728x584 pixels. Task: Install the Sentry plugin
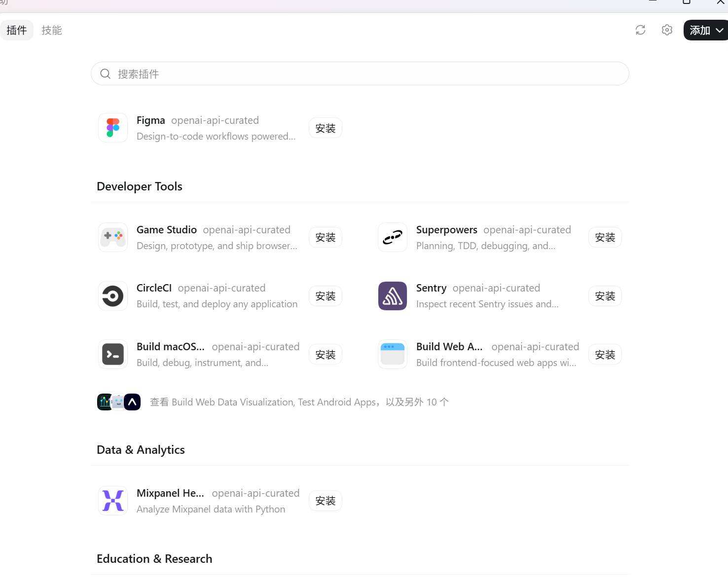point(605,296)
